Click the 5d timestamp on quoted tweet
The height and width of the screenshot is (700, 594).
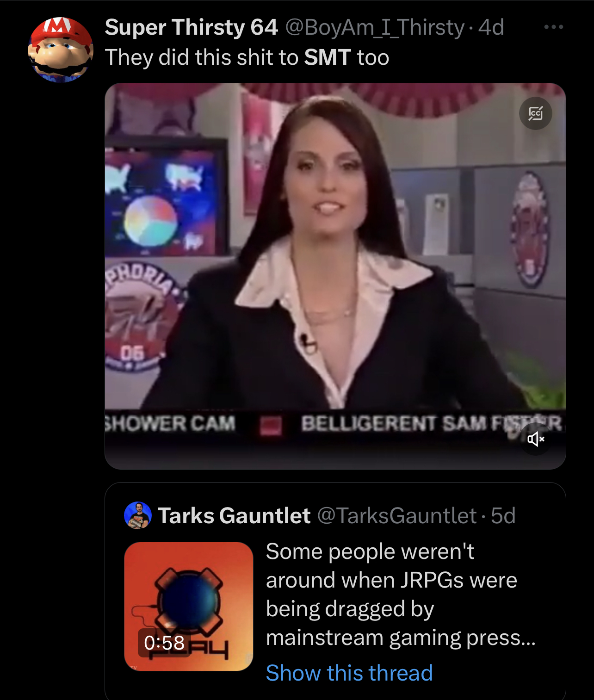503,516
